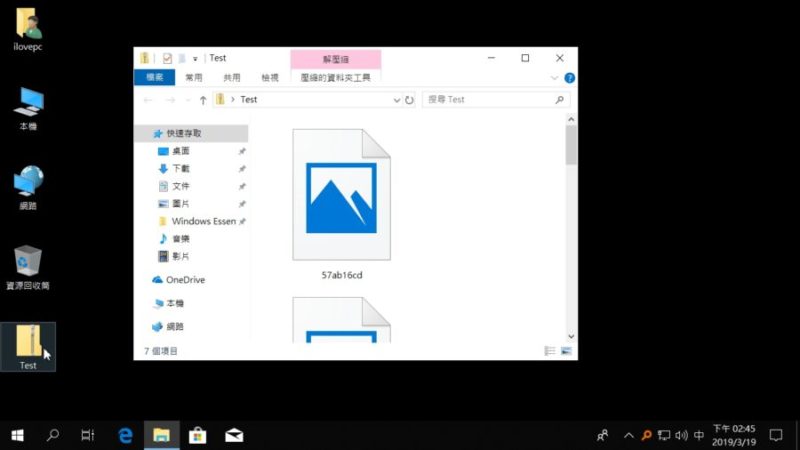Viewport: 800px width, 450px height.
Task: Open recent locations dropdown
Action: (187, 100)
